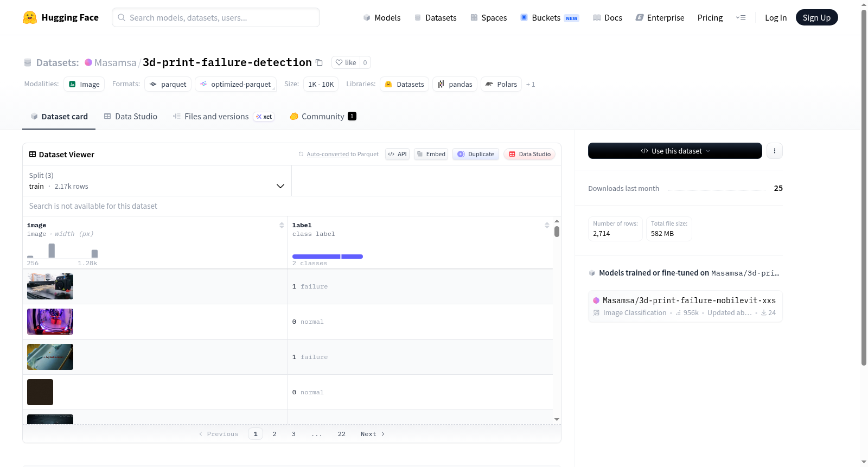Click the Downloads last month value 25
868x467 pixels.
pos(778,188)
